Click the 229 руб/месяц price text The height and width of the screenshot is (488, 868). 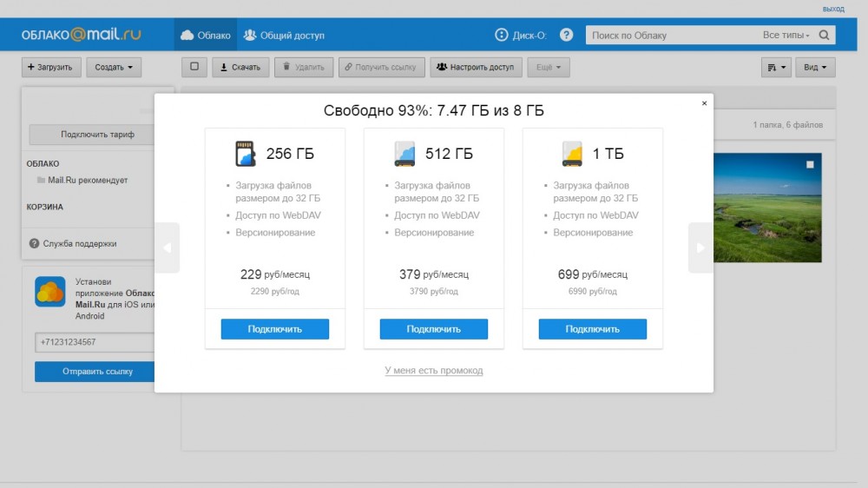point(275,274)
